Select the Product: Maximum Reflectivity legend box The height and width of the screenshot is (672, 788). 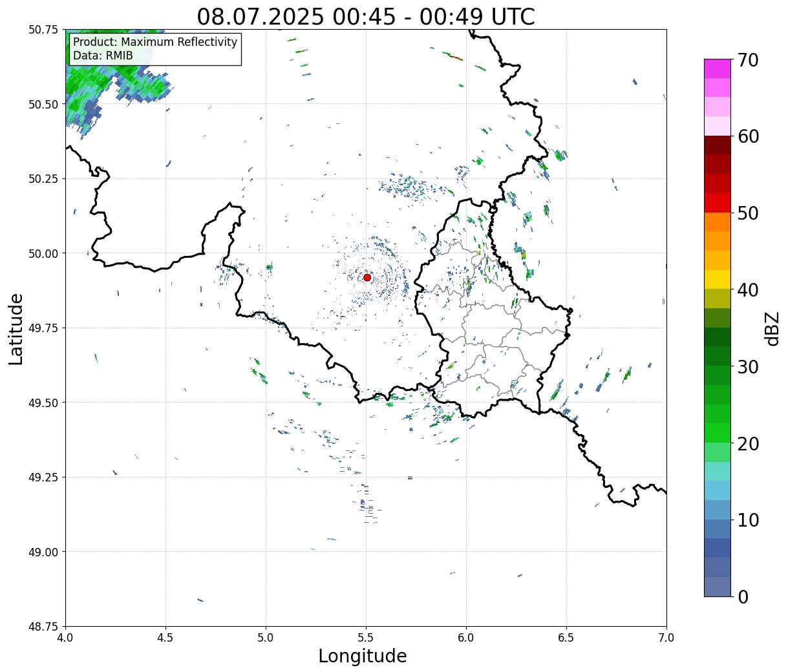click(155, 49)
